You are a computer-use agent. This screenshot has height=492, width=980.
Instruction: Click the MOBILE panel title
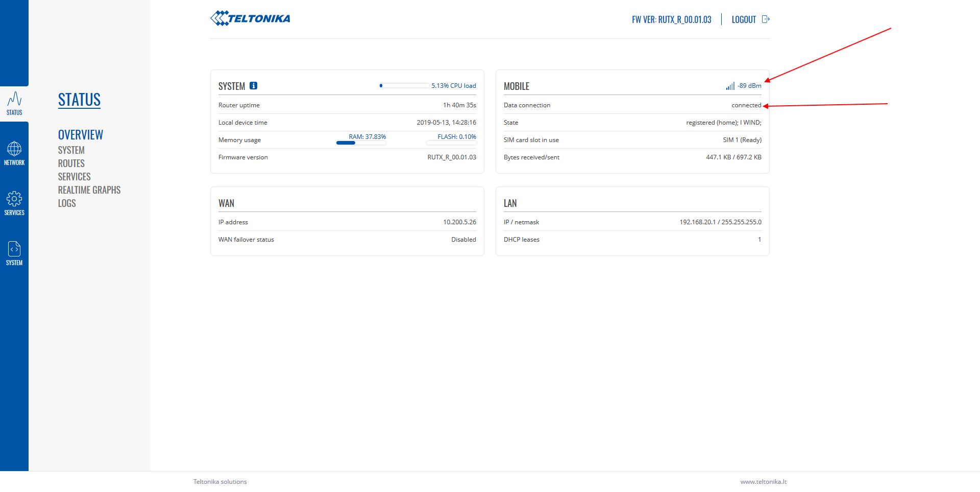[517, 86]
